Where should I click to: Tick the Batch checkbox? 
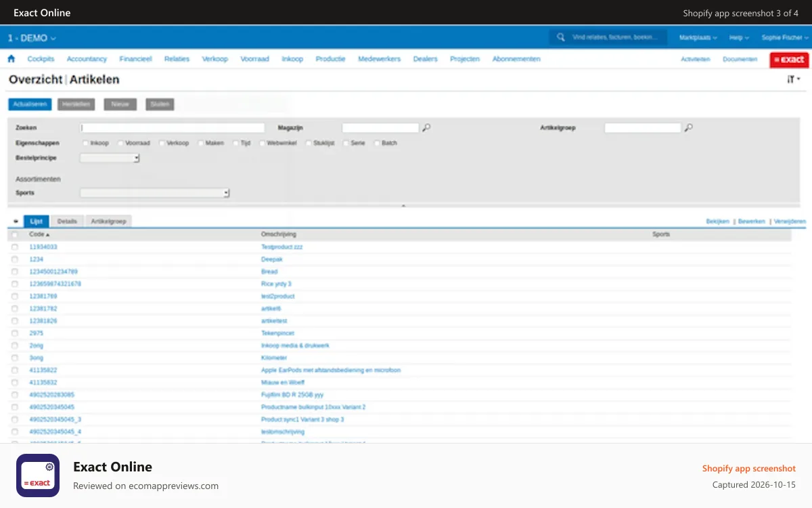(x=377, y=143)
